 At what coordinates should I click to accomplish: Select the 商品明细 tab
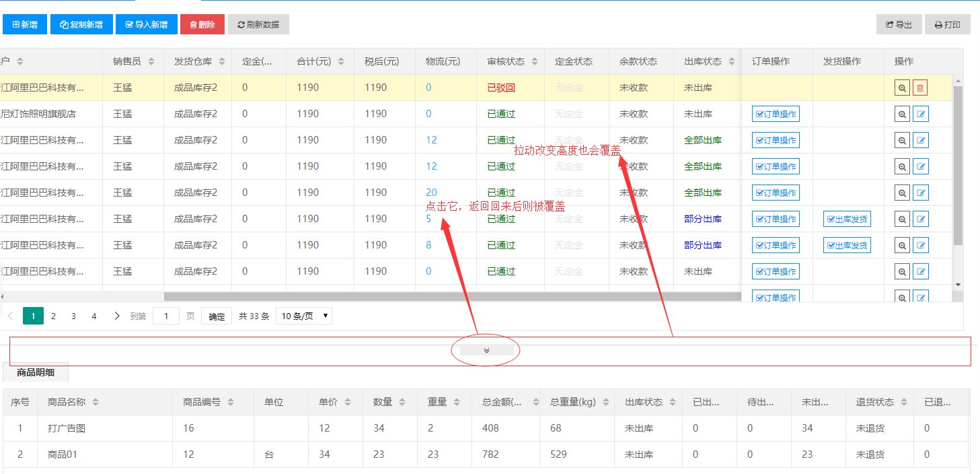coord(36,372)
